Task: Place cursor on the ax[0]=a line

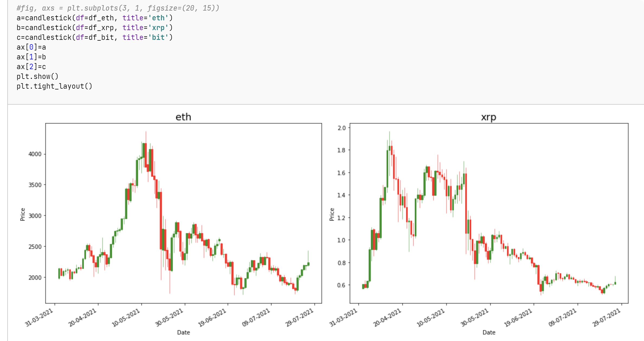Action: [x=31, y=47]
